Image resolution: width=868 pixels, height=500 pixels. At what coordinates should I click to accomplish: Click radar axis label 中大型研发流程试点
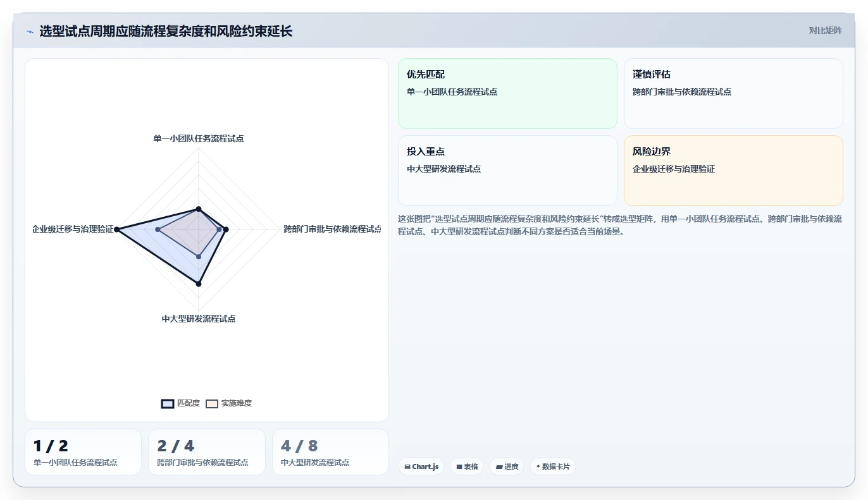[199, 319]
